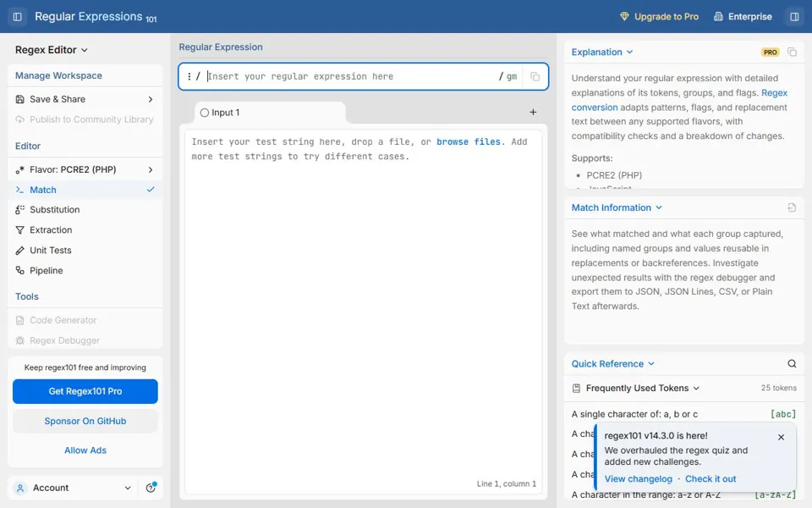The height and width of the screenshot is (508, 812).
Task: Collapse the Match Information panel header
Action: [617, 207]
